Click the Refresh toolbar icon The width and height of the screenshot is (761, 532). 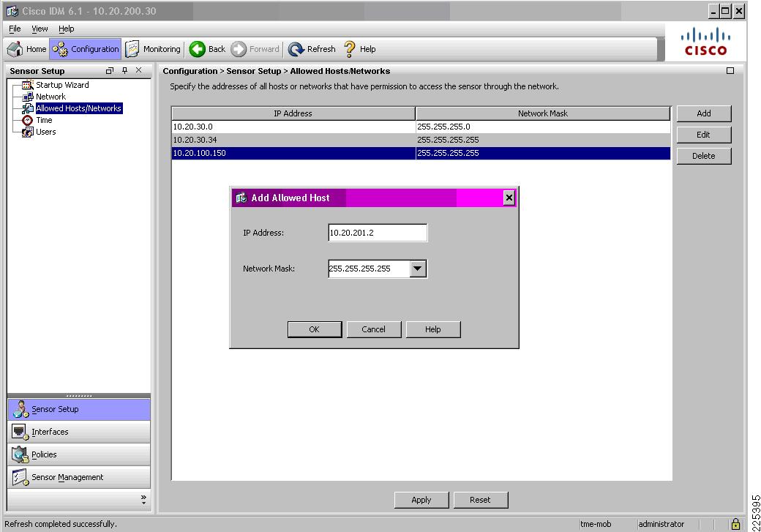[296, 49]
